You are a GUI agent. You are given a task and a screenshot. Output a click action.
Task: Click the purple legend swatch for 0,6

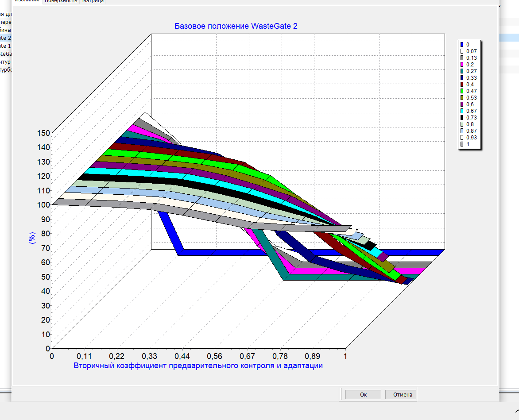[461, 104]
